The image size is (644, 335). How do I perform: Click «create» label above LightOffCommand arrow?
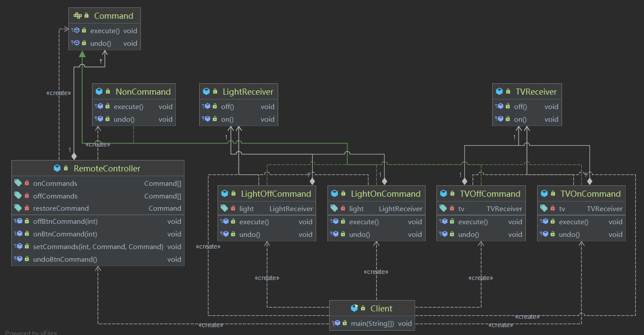[267, 277]
